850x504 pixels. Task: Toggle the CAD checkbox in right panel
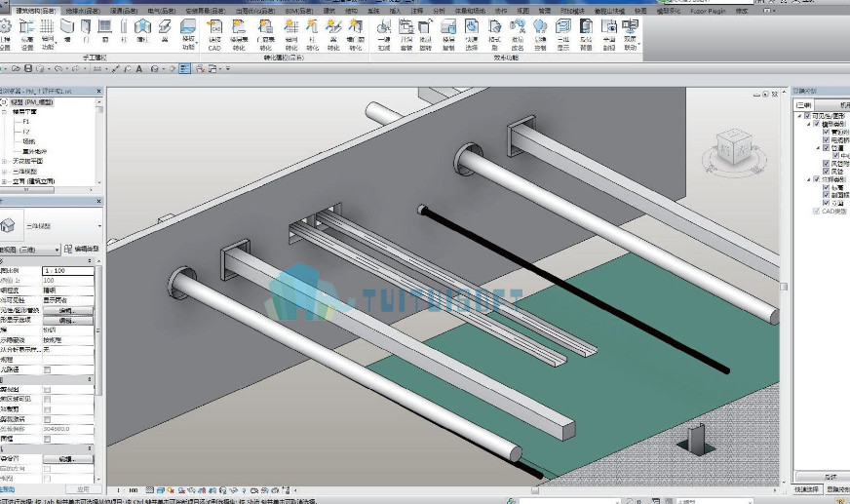[x=817, y=211]
